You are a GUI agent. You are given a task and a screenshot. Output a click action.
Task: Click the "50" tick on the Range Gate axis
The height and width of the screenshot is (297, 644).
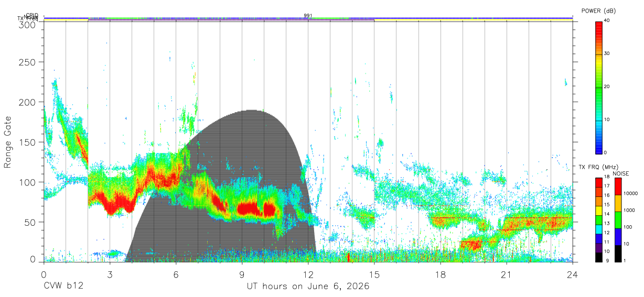(30, 222)
